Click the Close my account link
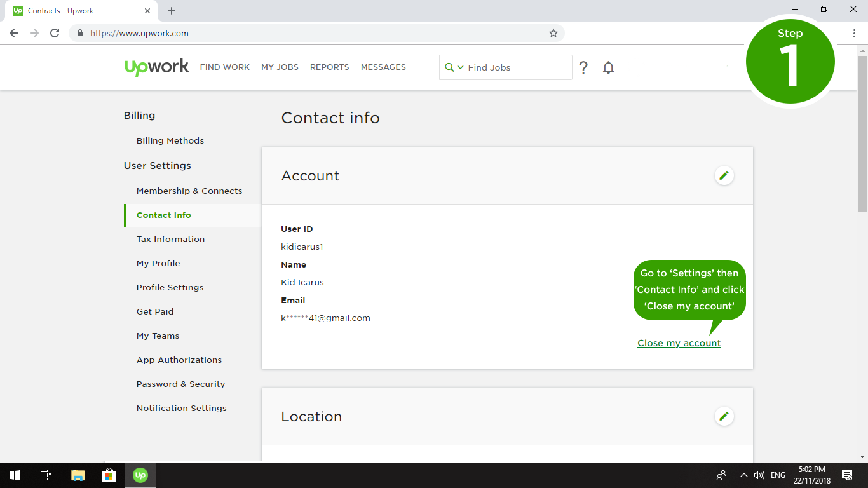The width and height of the screenshot is (868, 488). click(x=679, y=343)
